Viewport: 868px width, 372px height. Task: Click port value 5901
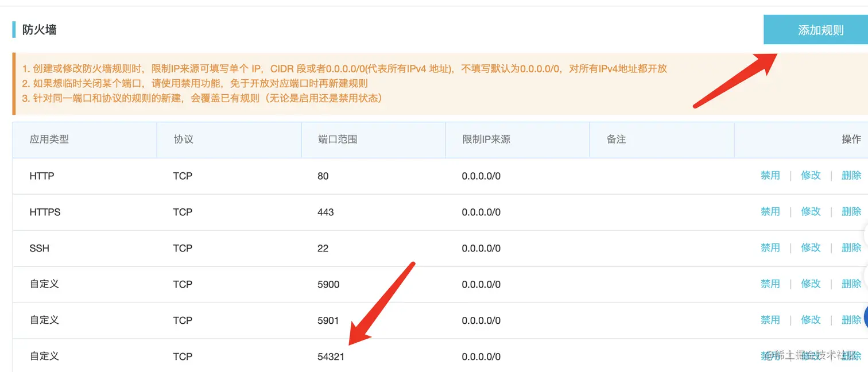pos(328,321)
